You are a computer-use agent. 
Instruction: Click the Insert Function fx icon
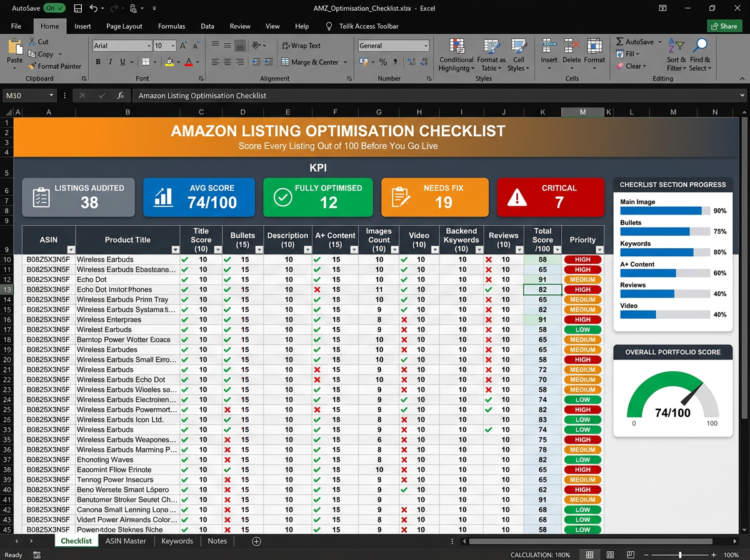coord(121,96)
